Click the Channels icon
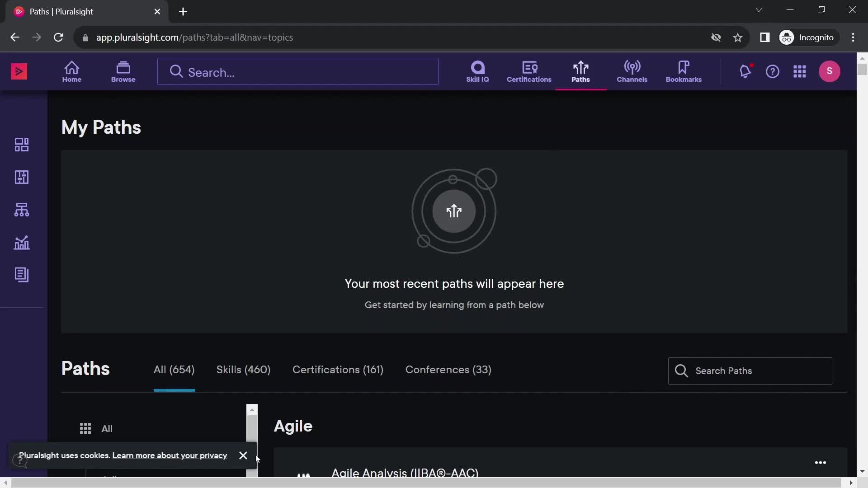The width and height of the screenshot is (868, 488). tap(632, 71)
